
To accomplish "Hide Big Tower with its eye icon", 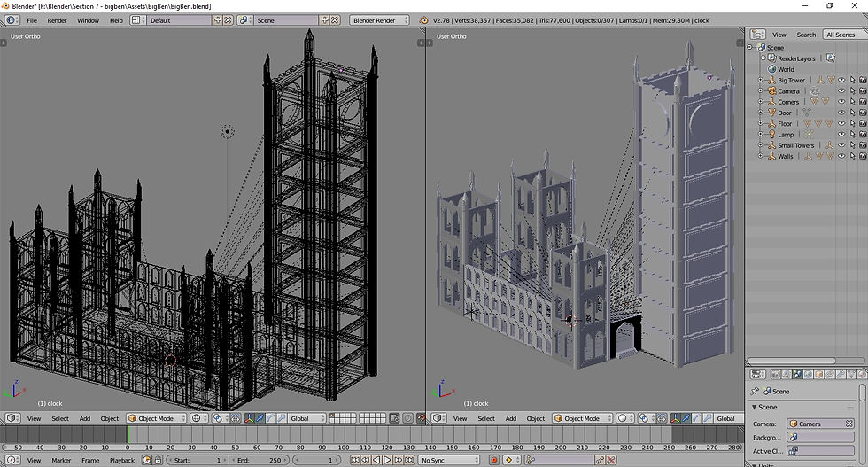I will pyautogui.click(x=841, y=81).
